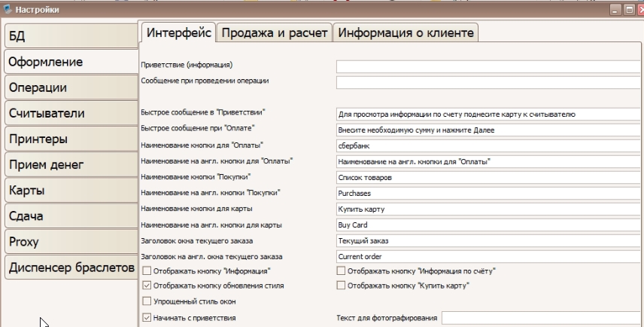Edit the Внесите необходимую сумму field

[x=489, y=130]
